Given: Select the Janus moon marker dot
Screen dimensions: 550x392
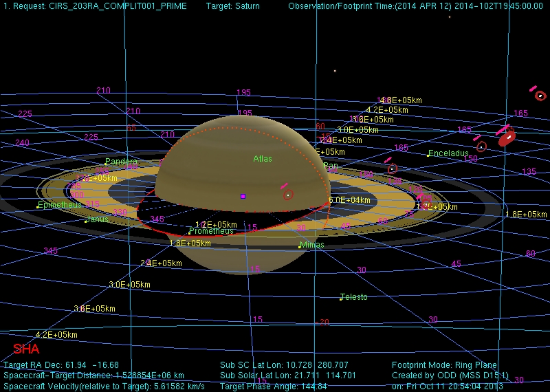Looking at the screenshot, I should click(x=85, y=221).
